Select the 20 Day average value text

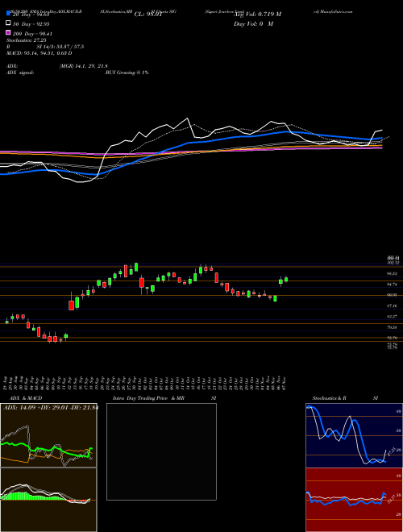[31, 15]
